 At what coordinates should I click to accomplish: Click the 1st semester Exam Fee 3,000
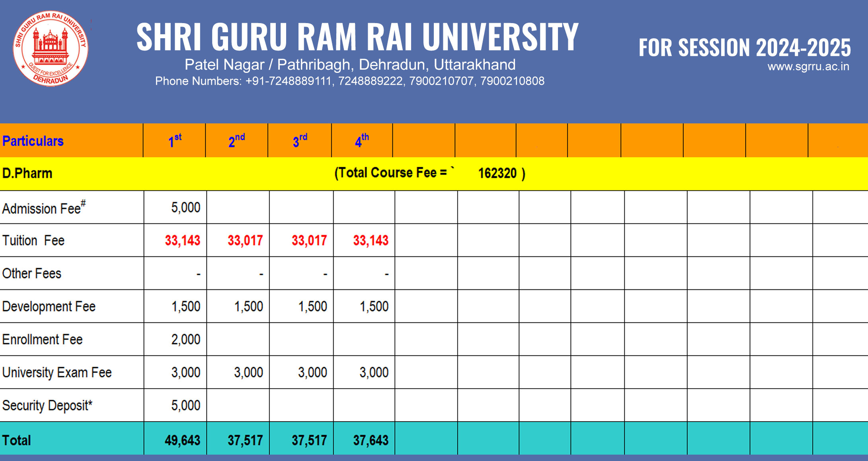click(x=186, y=373)
